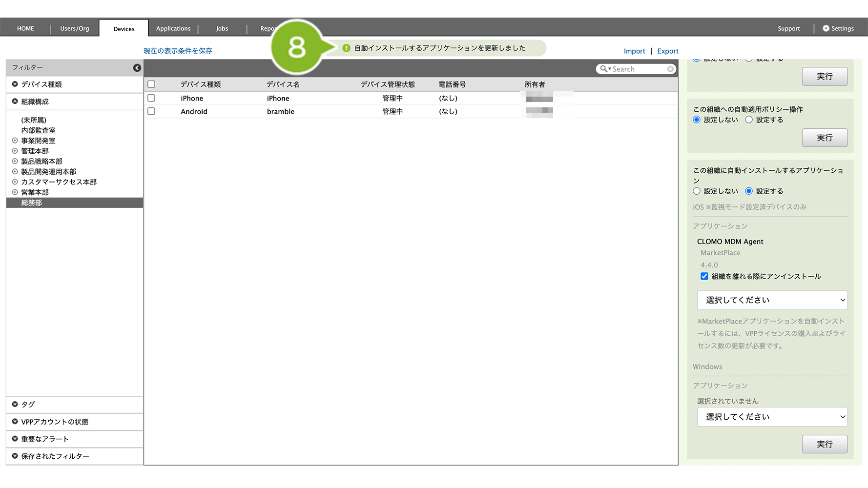The image size is (868, 488).
Task: Click 現在の表示条件を保存 link
Action: [178, 51]
